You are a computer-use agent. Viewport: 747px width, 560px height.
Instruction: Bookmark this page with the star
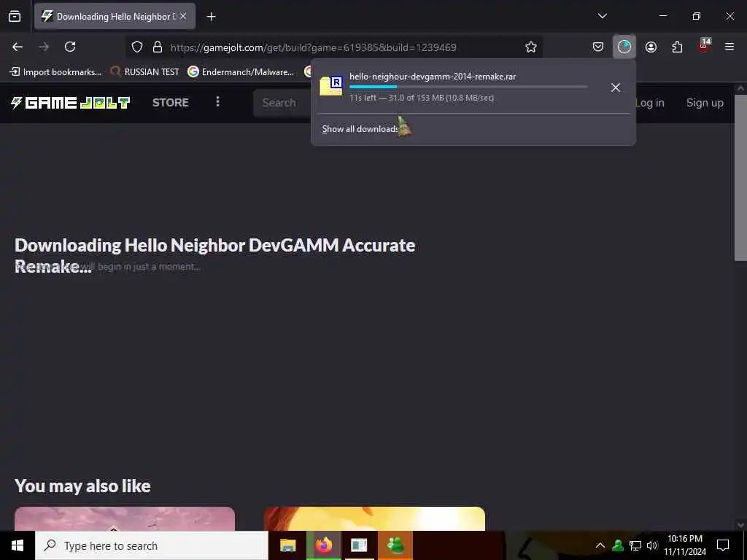point(531,47)
